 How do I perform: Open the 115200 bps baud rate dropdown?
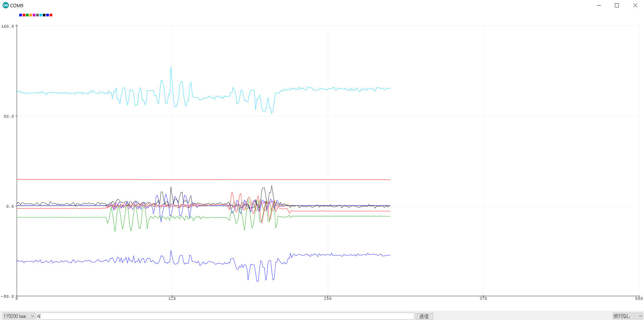tap(19, 316)
